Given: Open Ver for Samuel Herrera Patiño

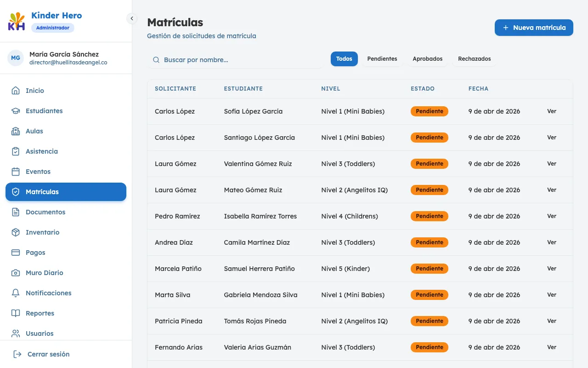Looking at the screenshot, I should coord(551,269).
